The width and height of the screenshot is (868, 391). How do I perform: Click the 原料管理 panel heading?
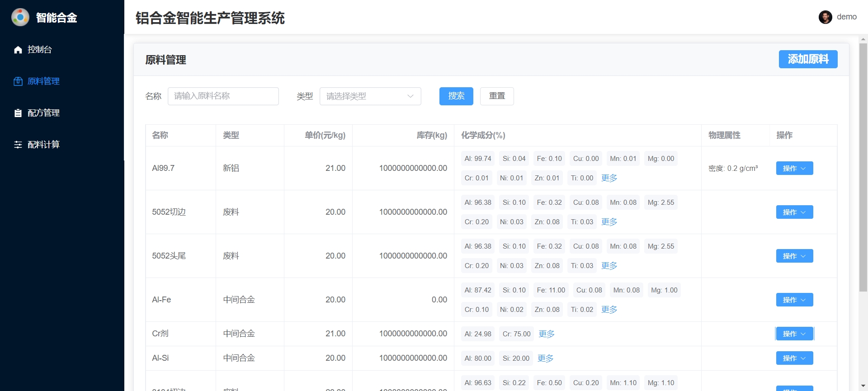point(165,60)
